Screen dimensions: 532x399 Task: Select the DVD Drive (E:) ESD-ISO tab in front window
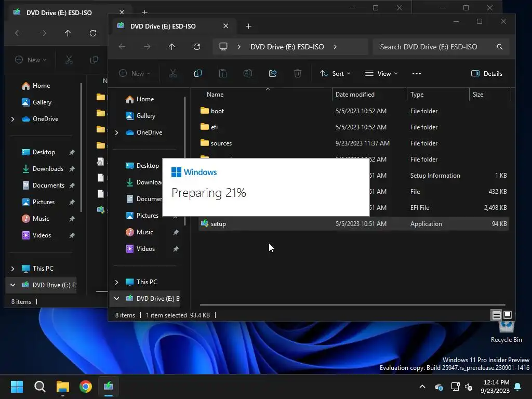(x=163, y=26)
